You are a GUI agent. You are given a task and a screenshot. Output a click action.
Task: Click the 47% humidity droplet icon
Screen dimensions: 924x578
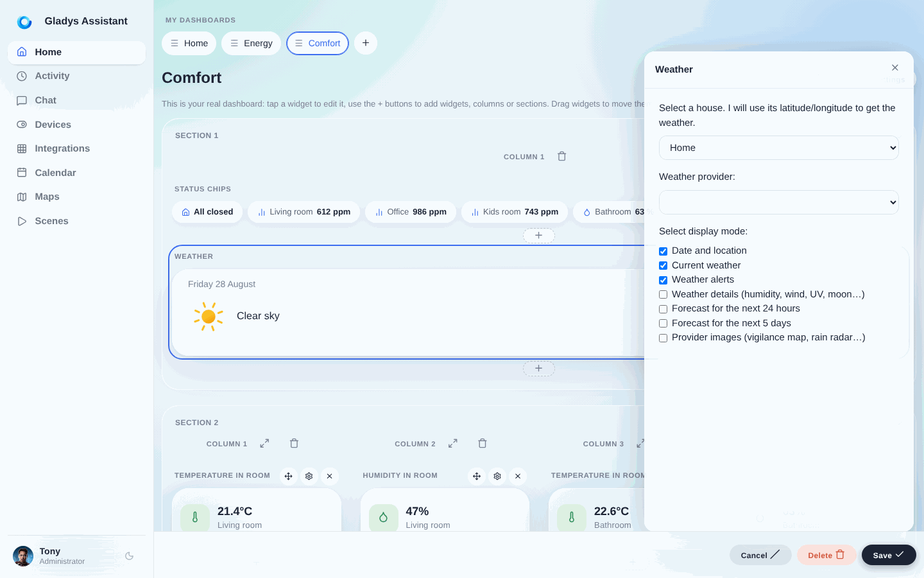tap(383, 517)
